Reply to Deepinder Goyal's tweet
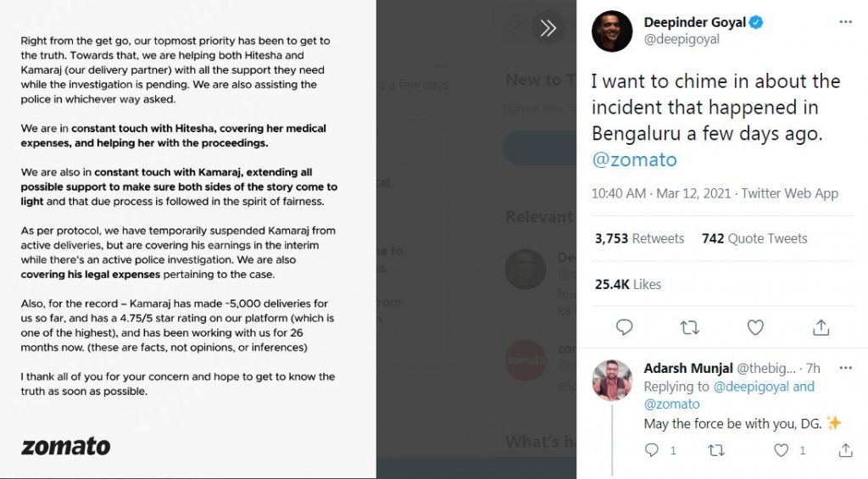Image resolution: width=868 pixels, height=479 pixels. coord(625,327)
